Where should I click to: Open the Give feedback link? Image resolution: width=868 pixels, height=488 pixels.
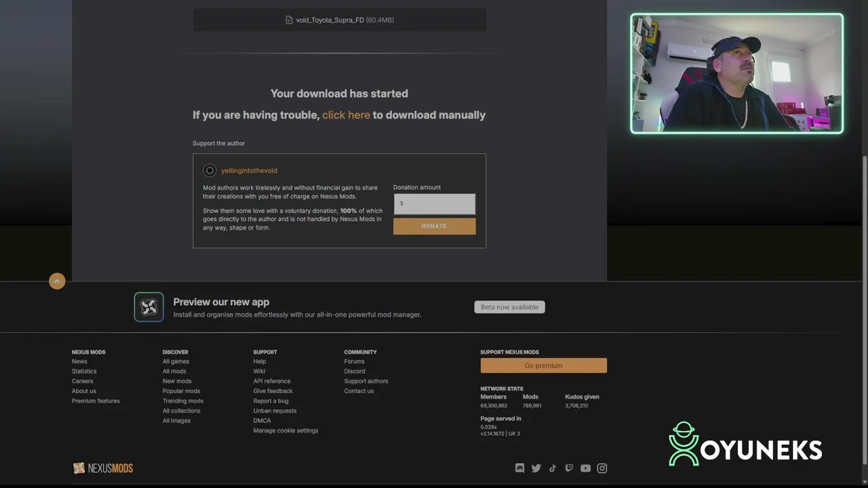[273, 391]
